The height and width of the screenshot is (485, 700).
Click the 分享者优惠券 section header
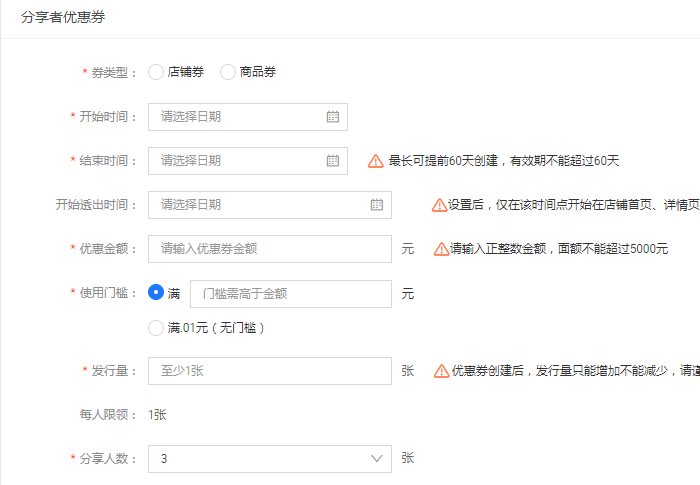pos(62,18)
